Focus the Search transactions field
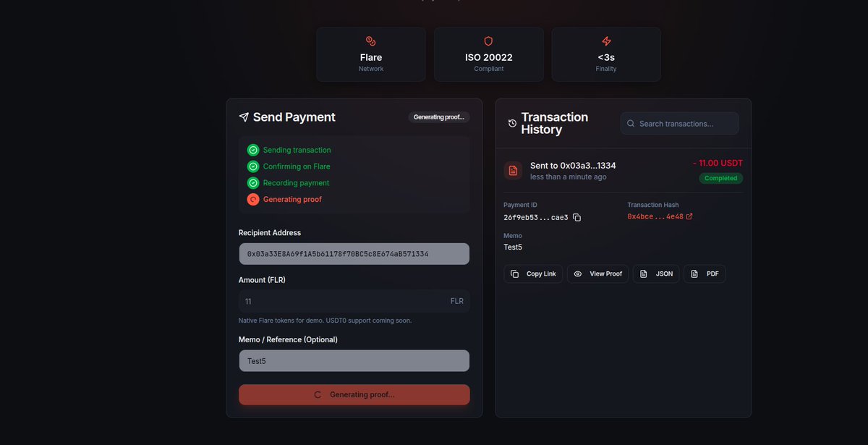 pyautogui.click(x=679, y=124)
